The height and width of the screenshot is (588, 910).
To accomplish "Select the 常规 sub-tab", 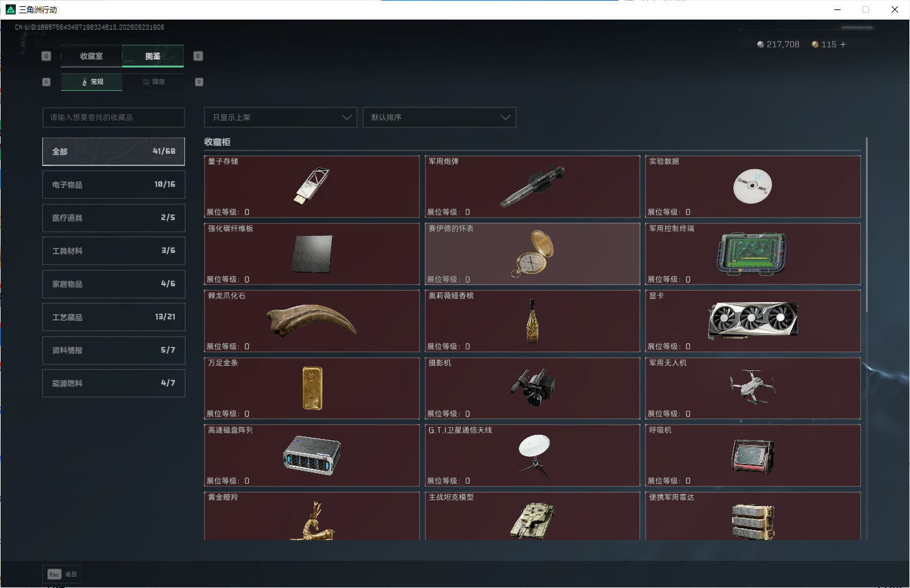I will click(x=92, y=82).
